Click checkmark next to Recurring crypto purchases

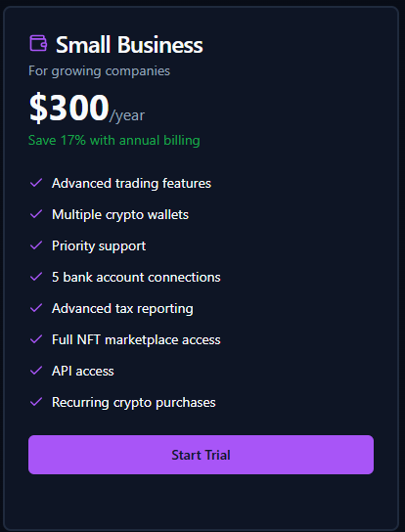(36, 402)
